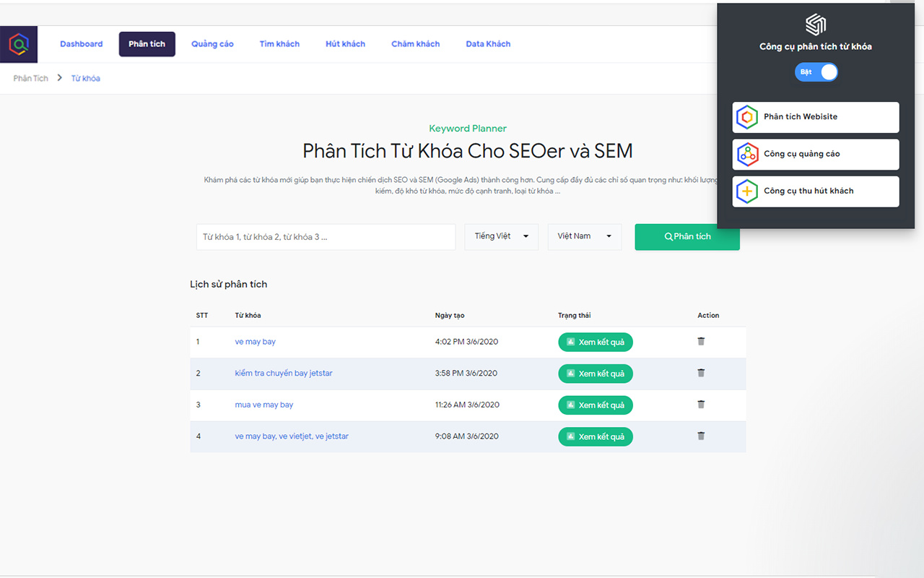Go to the Quảng cáo tab
The image size is (924, 578).
pos(212,44)
